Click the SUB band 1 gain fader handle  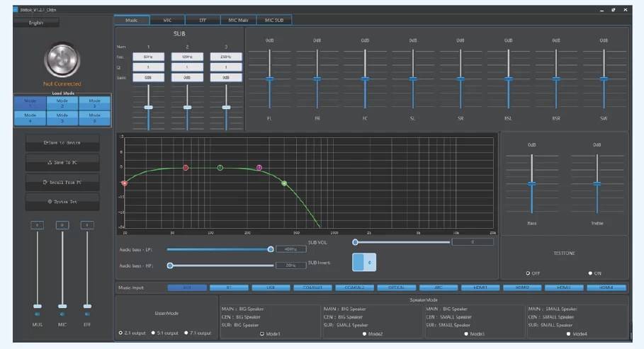(x=148, y=108)
